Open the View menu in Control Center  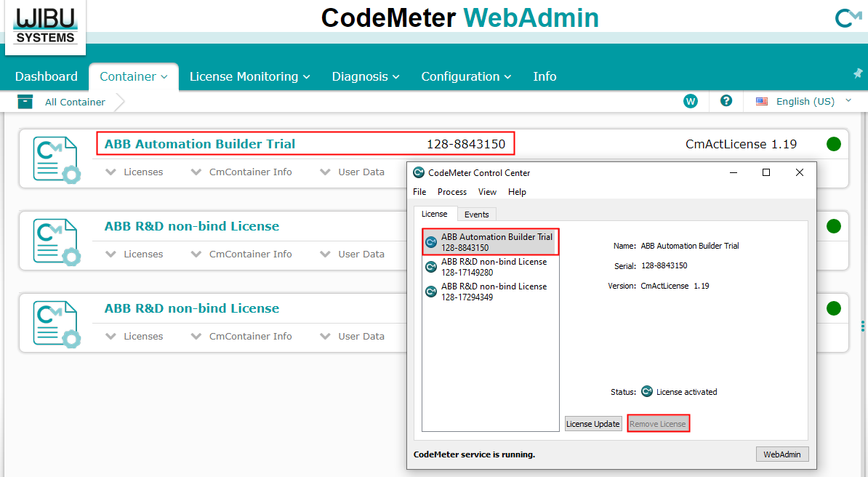click(487, 192)
